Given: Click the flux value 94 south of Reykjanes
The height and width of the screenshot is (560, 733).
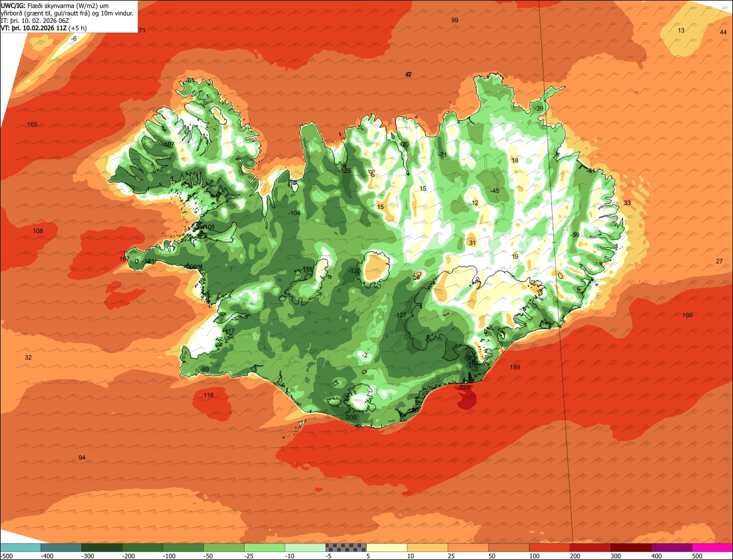Looking at the screenshot, I should [x=82, y=458].
